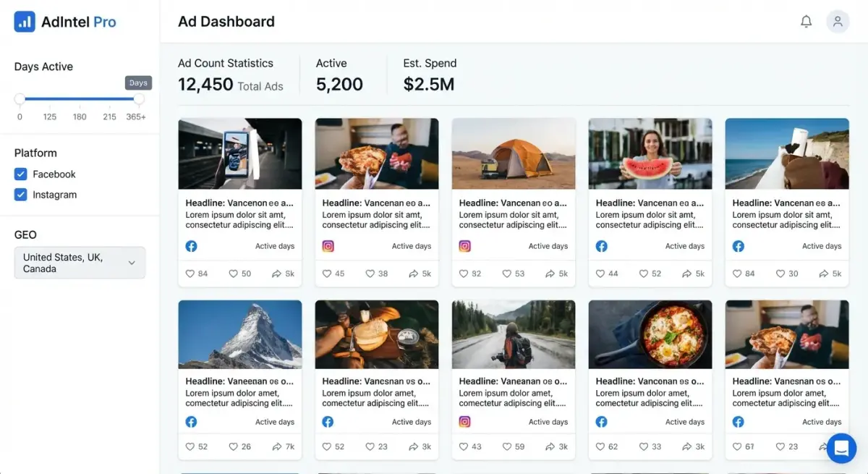Toggle the Facebook checkbox back on
Screen dimensions: 868x474
pyautogui.click(x=20, y=174)
